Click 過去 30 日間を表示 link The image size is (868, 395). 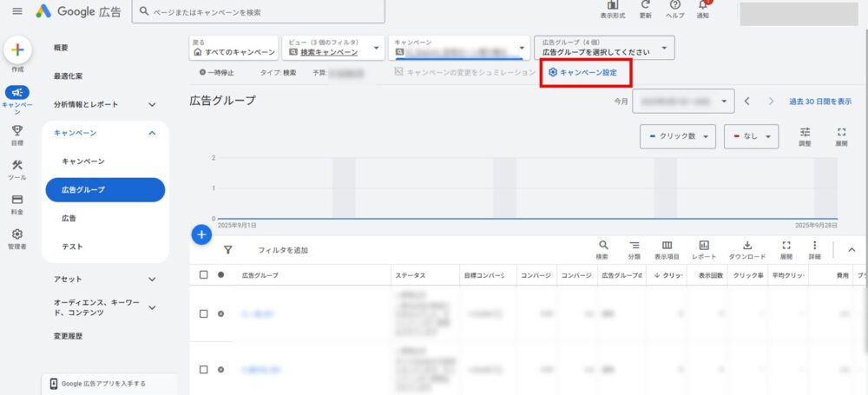[x=819, y=102]
